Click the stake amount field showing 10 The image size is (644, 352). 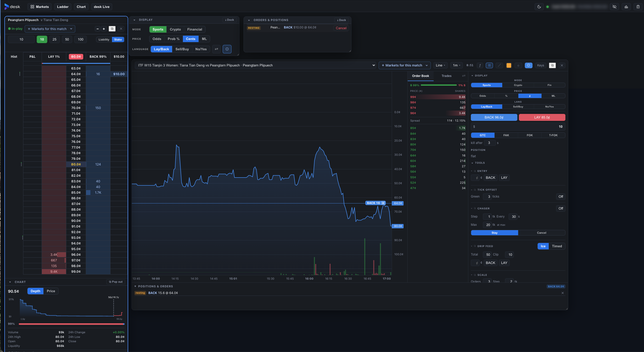21,39
